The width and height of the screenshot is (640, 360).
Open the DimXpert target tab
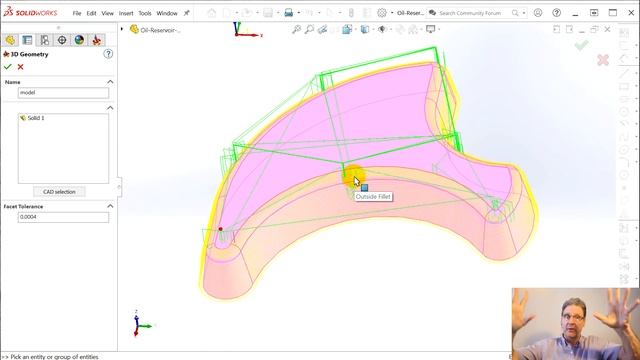tap(62, 40)
